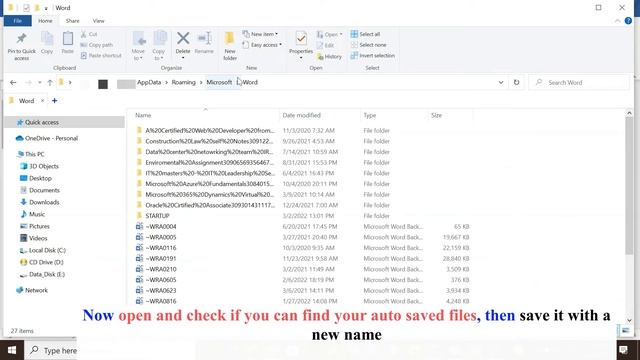Open the Copy to menu
This screenshot has width=640, height=360.
[x=159, y=46]
